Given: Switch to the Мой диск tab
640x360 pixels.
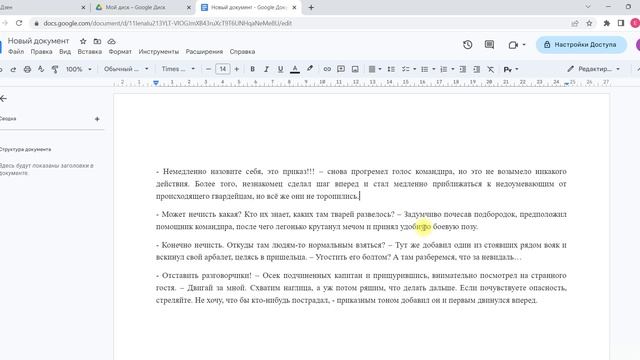Looking at the screenshot, I should [x=136, y=7].
